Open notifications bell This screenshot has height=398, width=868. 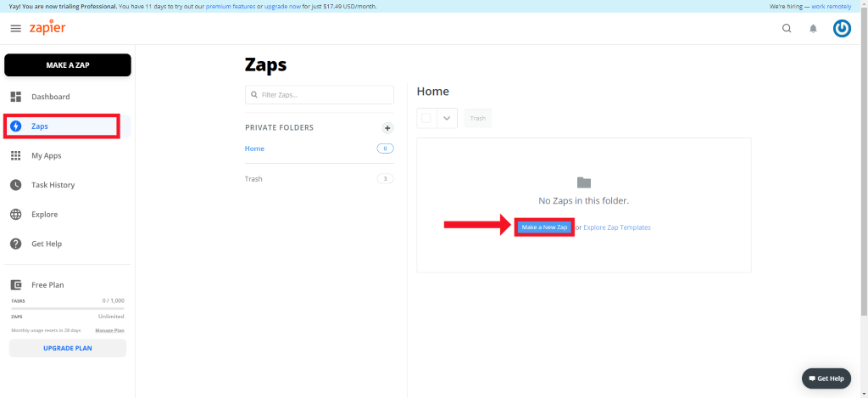813,29
